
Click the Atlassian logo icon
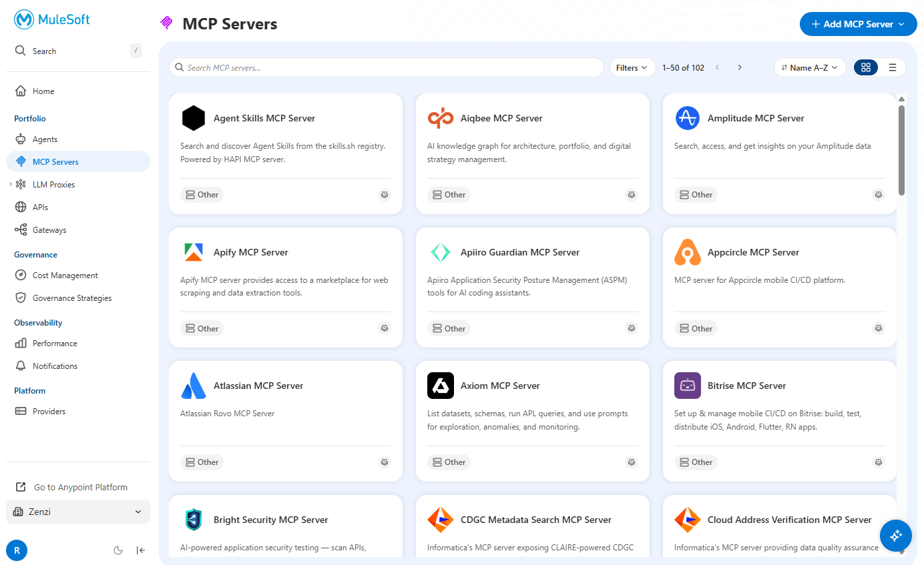[x=194, y=386]
